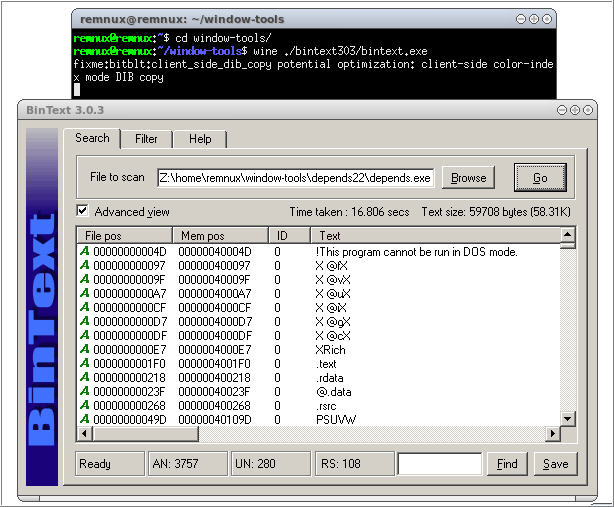Click the 'Text size: 59708 bytes' label

coord(496,212)
